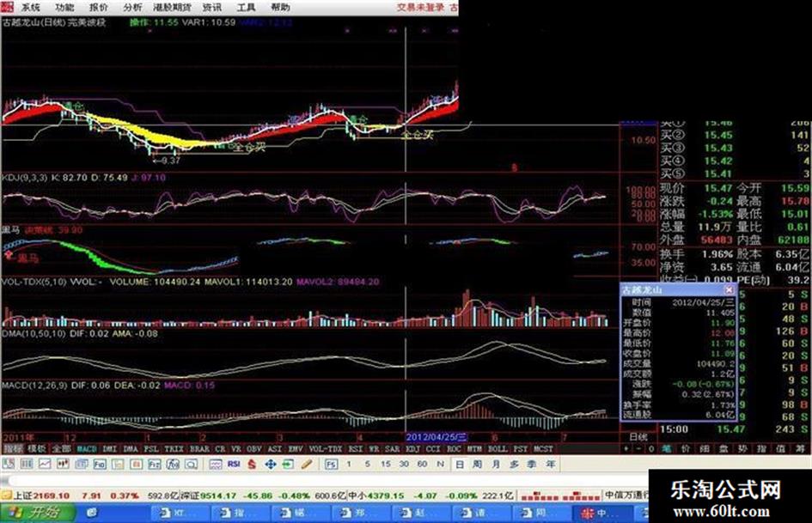This screenshot has width=812, height=523.
Task: Select the 全部 tab
Action: pyautogui.click(x=61, y=449)
